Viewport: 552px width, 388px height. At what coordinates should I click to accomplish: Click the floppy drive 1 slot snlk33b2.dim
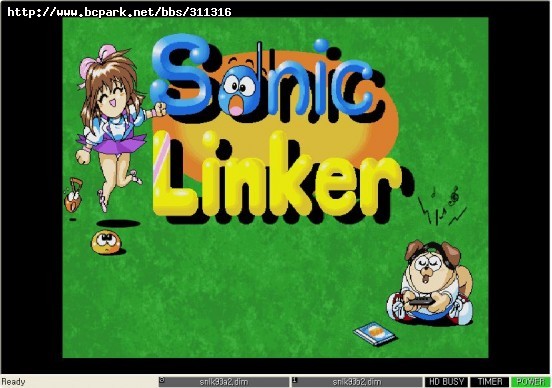357,382
